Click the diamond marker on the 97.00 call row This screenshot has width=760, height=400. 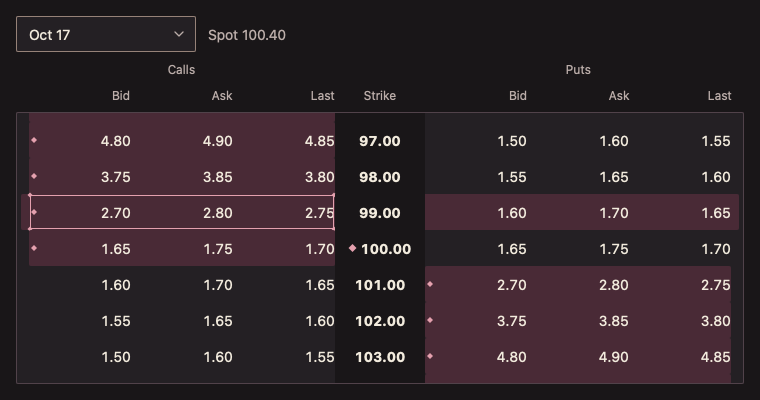pos(34,140)
